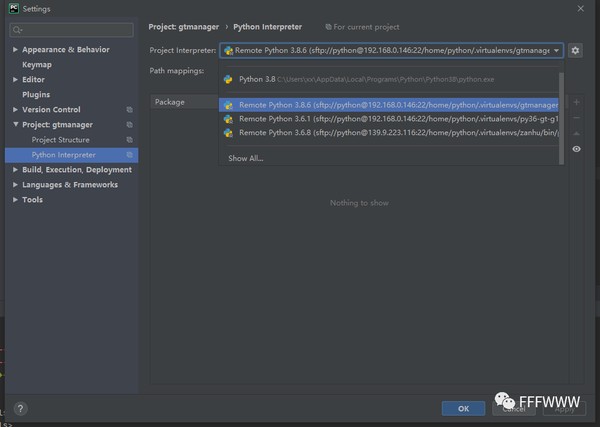Click the project-level icon beside Project Structure
The image size is (600, 427).
coord(130,140)
